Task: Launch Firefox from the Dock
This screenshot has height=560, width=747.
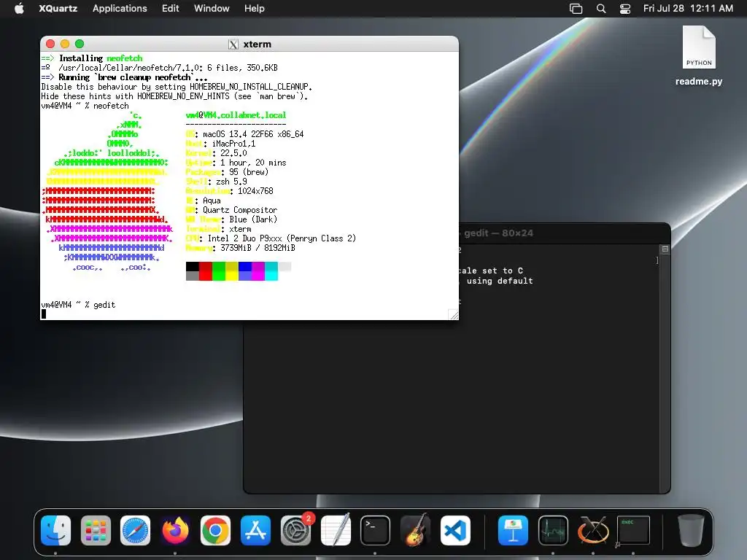Action: [175, 530]
